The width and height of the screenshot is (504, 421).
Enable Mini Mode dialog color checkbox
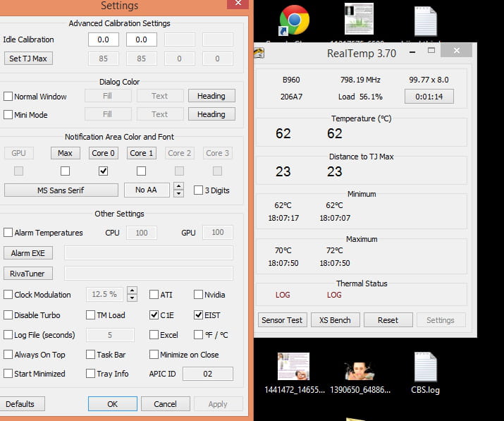8,114
